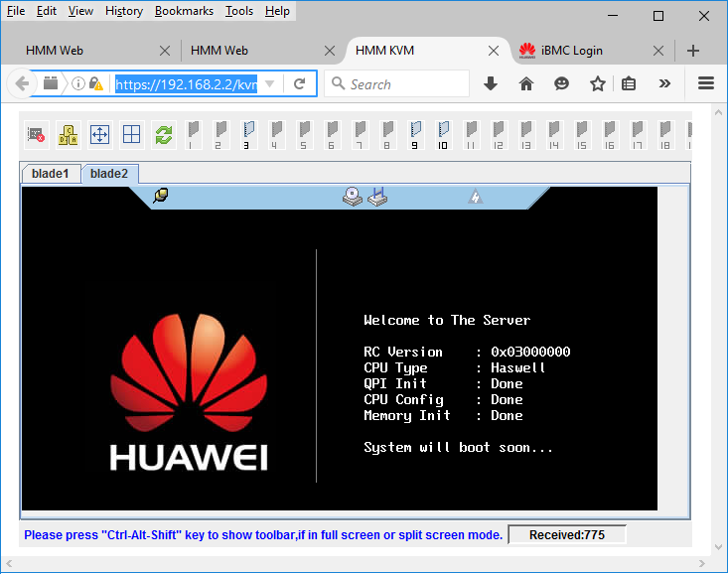Open the Bookmarks menu

tap(184, 11)
